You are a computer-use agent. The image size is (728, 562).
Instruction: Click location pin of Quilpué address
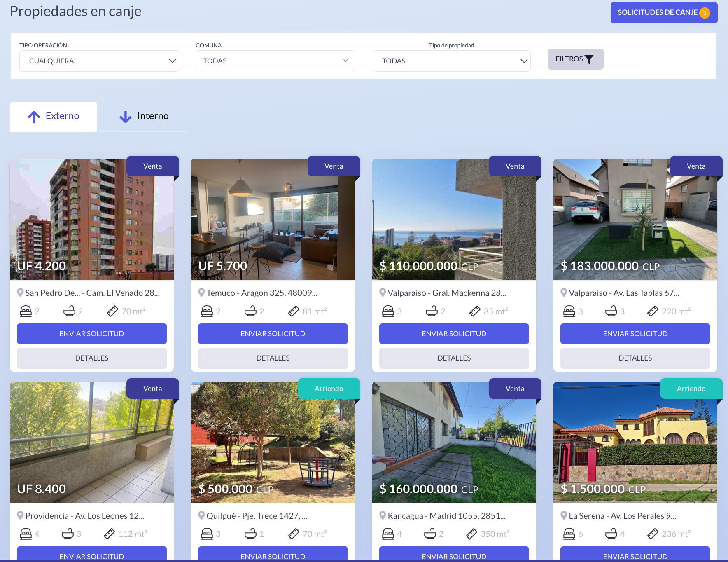pos(201,515)
